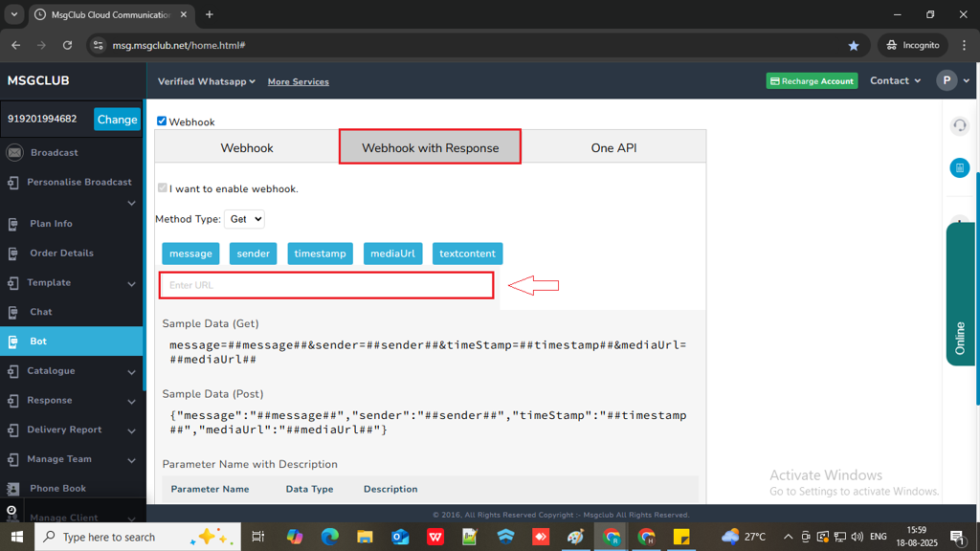Viewport: 980px width, 551px height.
Task: Launch Microsoft Edge from taskbar
Action: coord(329,537)
